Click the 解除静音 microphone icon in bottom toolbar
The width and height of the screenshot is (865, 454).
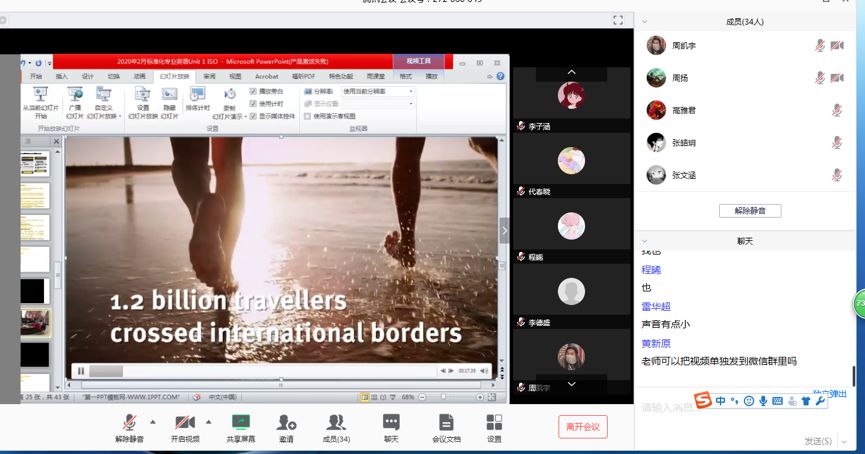click(129, 422)
